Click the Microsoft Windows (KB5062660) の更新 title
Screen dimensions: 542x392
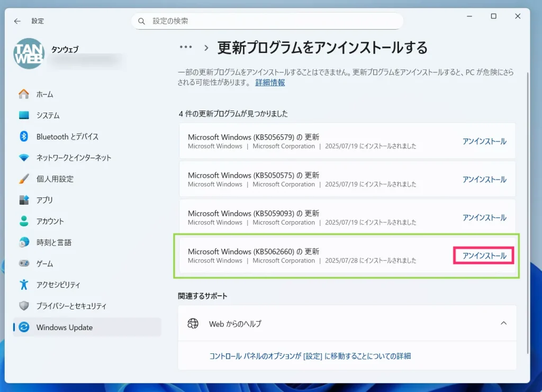pyautogui.click(x=254, y=251)
